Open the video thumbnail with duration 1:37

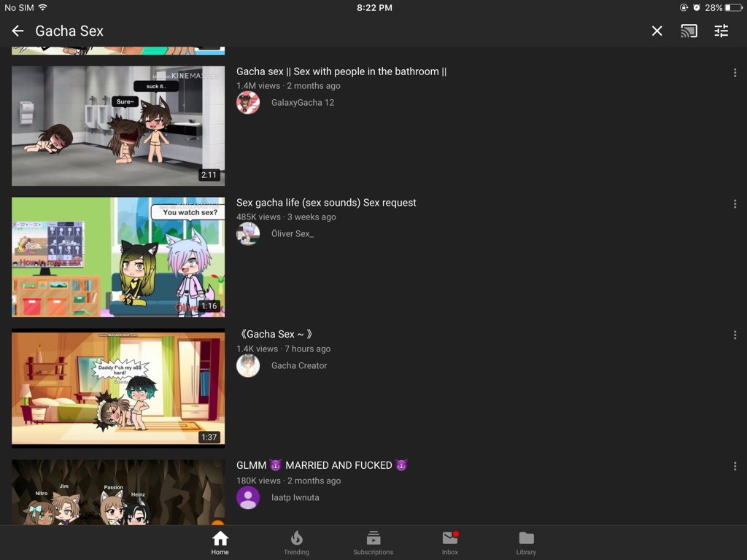click(x=118, y=388)
